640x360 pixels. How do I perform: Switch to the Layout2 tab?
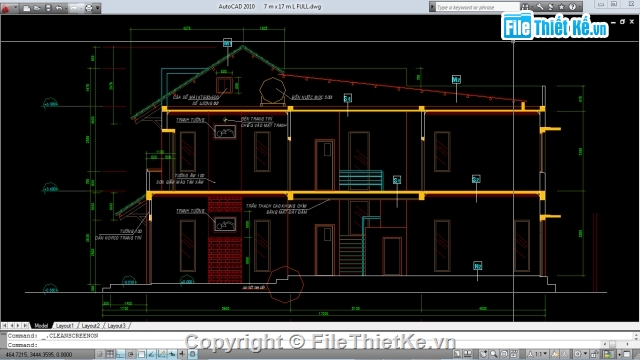pos(91,325)
